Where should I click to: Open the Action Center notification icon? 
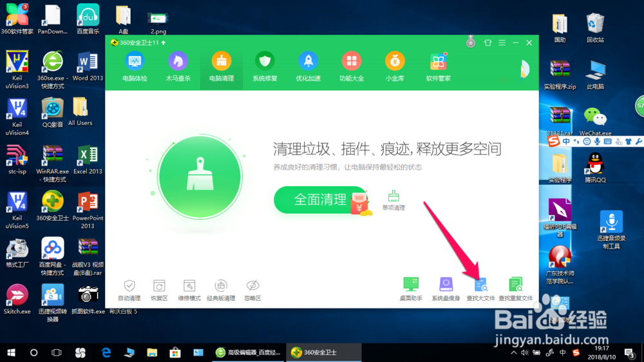(x=629, y=352)
